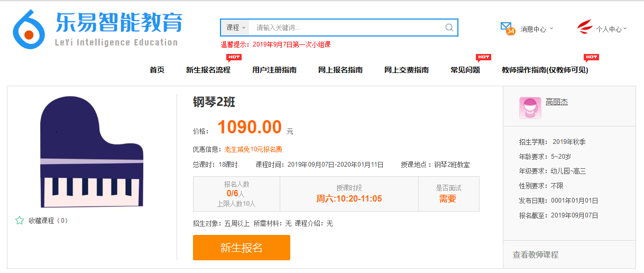Open teacher 高丽杰 profile link
The width and height of the screenshot is (644, 273).
556,102
